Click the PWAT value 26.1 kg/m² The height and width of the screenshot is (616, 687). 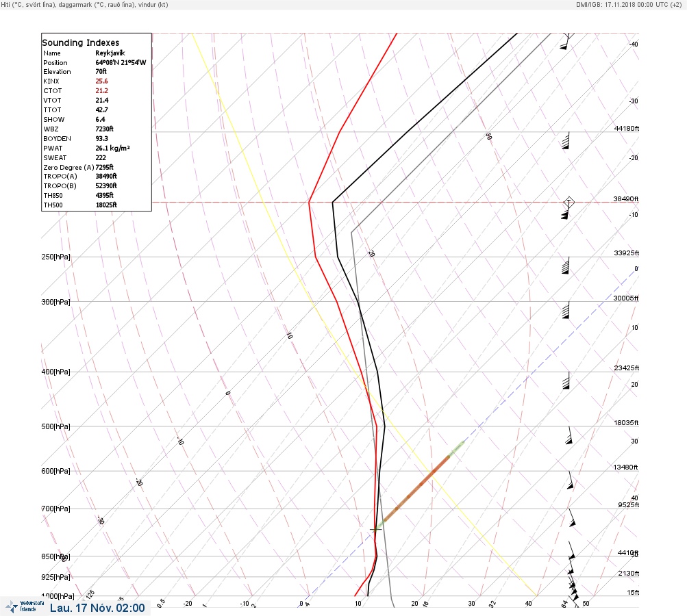pos(112,148)
